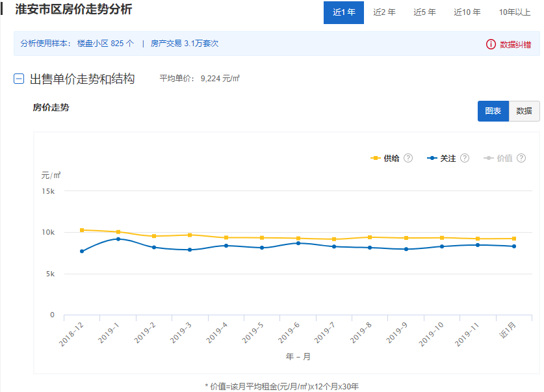Open the 10年以上 time range tab

point(515,12)
